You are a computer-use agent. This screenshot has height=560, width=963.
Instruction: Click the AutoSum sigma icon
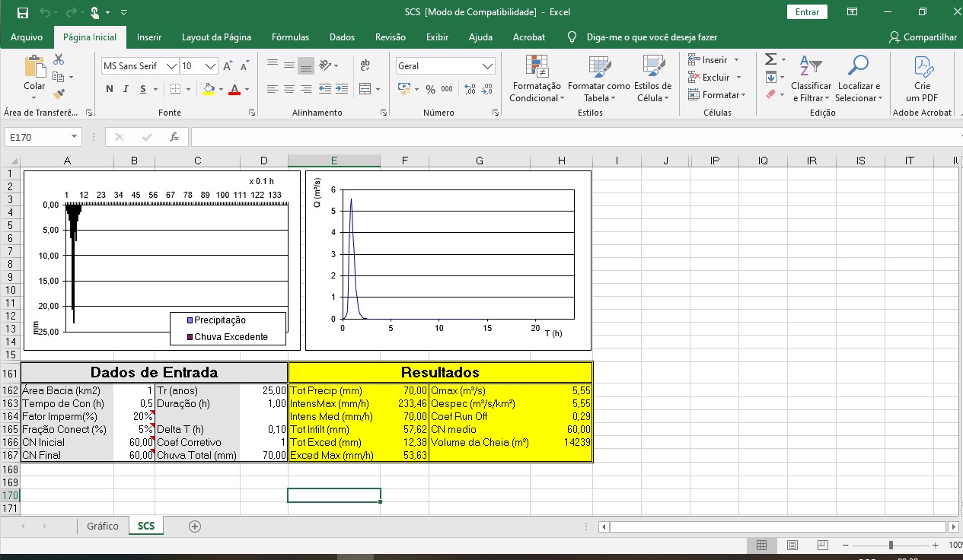click(770, 59)
